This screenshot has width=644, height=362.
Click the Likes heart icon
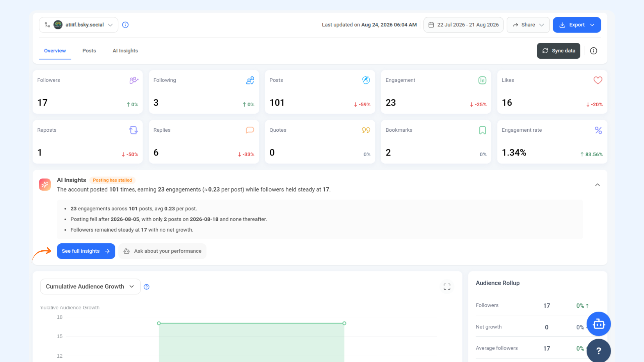(x=598, y=80)
